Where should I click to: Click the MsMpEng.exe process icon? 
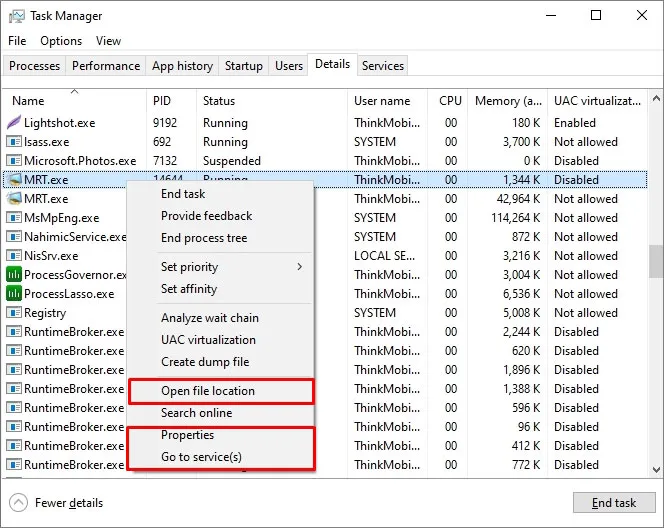(x=14, y=218)
